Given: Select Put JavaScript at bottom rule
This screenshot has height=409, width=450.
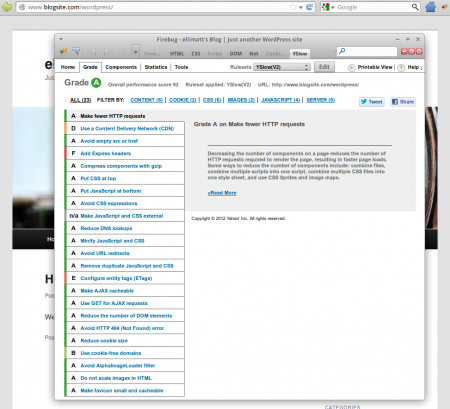Looking at the screenshot, I should click(x=124, y=191).
